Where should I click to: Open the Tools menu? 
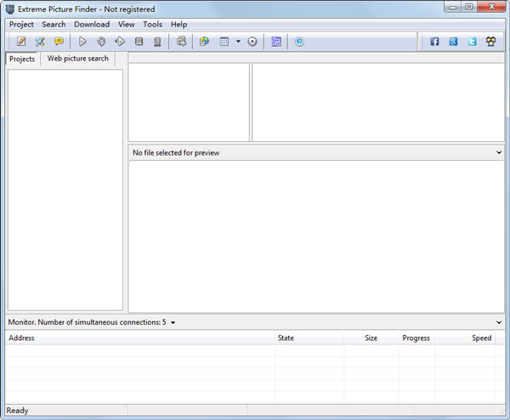[x=152, y=25]
